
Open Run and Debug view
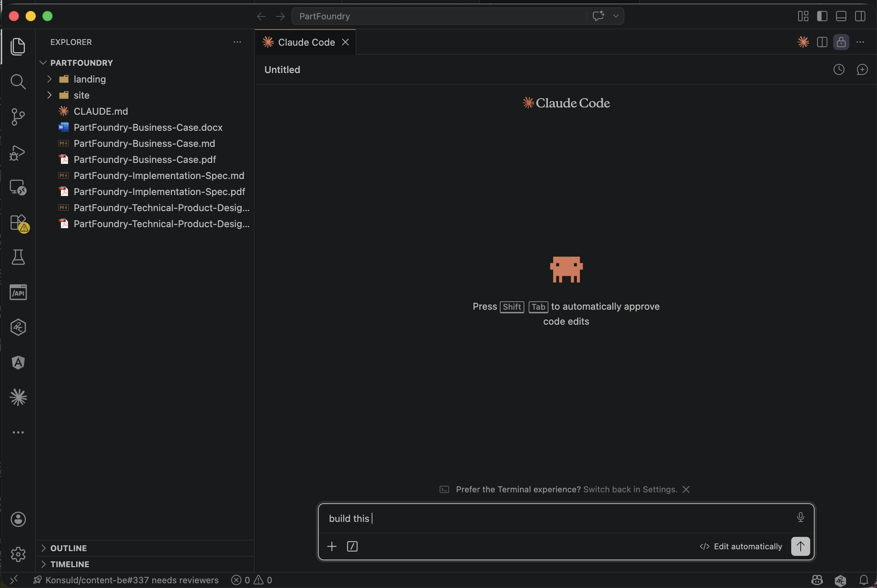18,152
